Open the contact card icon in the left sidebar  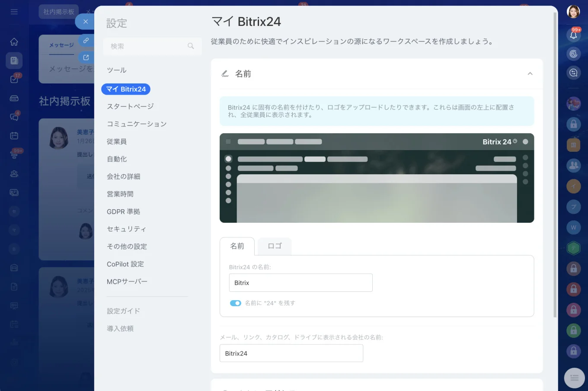pyautogui.click(x=14, y=192)
